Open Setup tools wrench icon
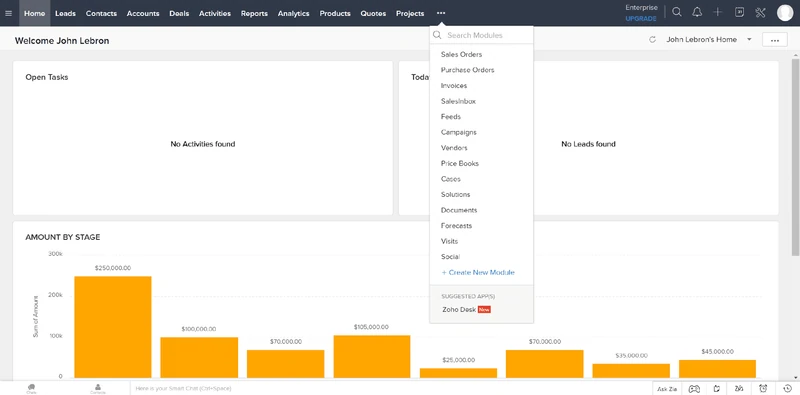 (x=760, y=13)
